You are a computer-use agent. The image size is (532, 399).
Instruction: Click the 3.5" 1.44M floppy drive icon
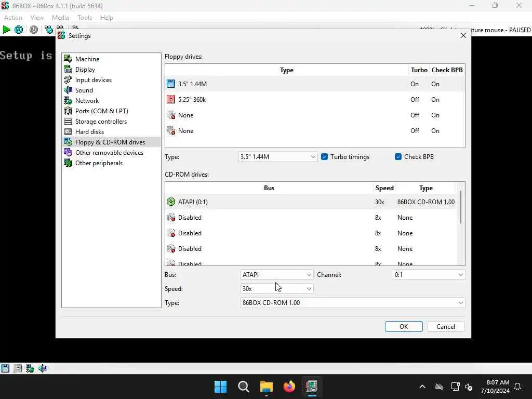point(171,84)
